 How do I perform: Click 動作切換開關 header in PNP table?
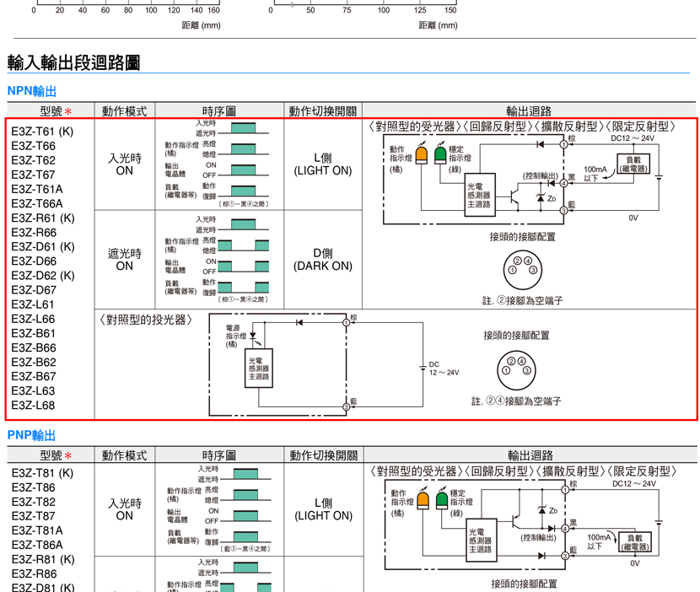coord(324,455)
